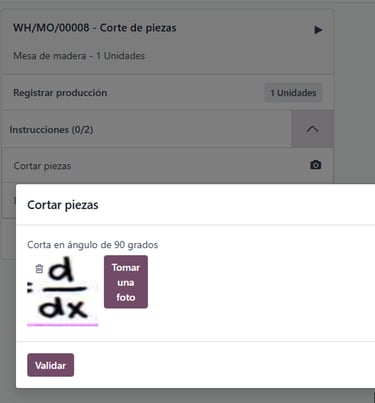Click the Instrucciones (0/2) header label
The width and height of the screenshot is (375, 403).
(x=51, y=130)
